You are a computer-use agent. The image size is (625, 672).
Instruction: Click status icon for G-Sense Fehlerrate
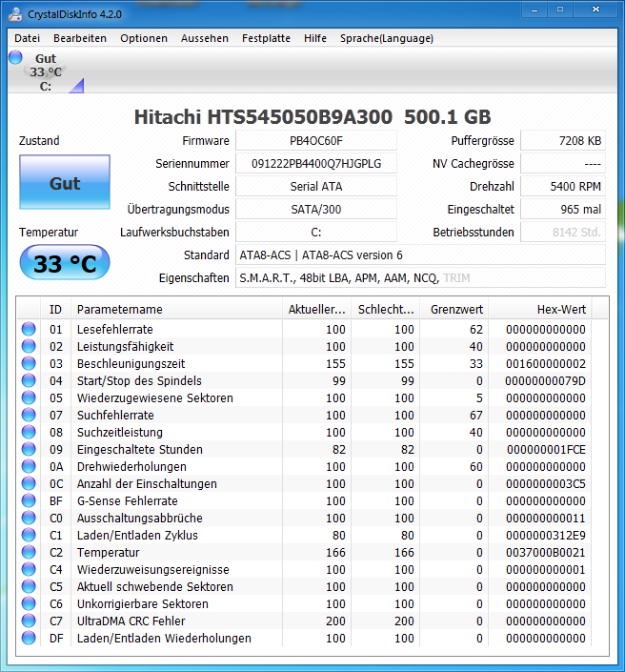tap(29, 500)
